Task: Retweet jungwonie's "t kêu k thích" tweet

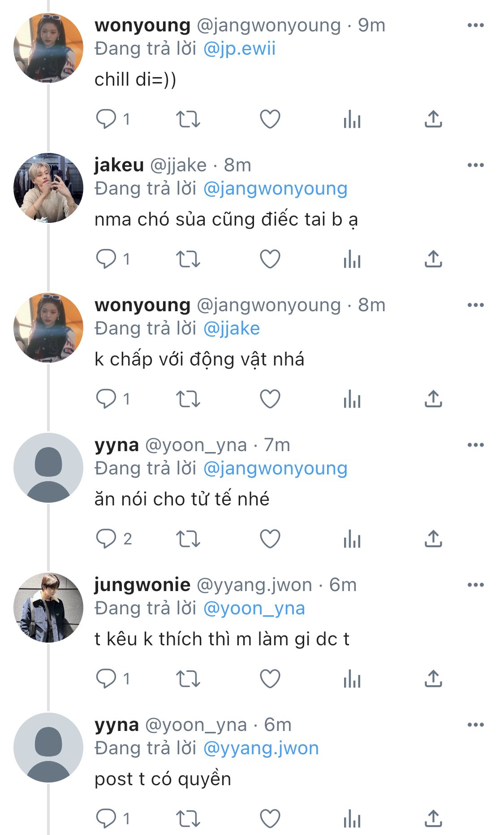Action: pos(188,679)
